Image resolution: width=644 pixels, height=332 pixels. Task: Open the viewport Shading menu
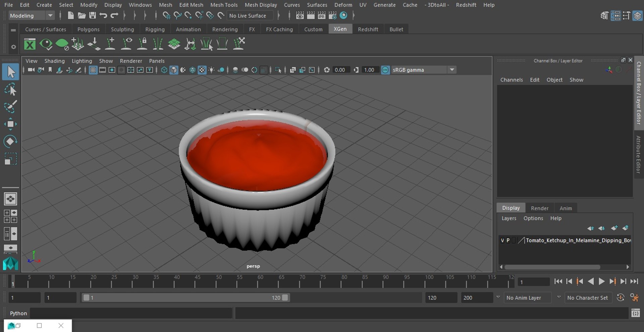54,61
